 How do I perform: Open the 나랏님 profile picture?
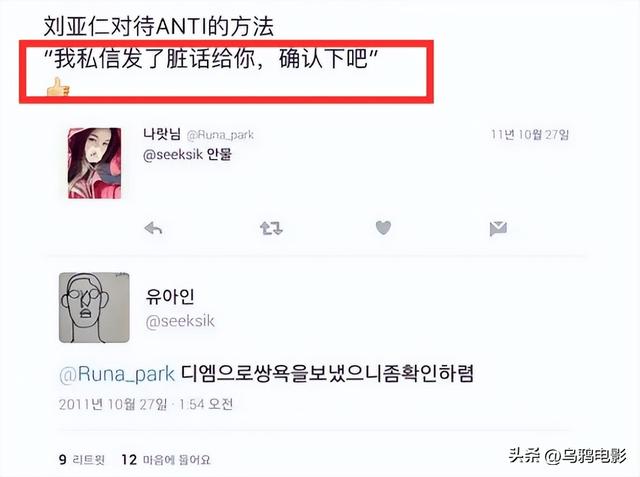(x=94, y=163)
